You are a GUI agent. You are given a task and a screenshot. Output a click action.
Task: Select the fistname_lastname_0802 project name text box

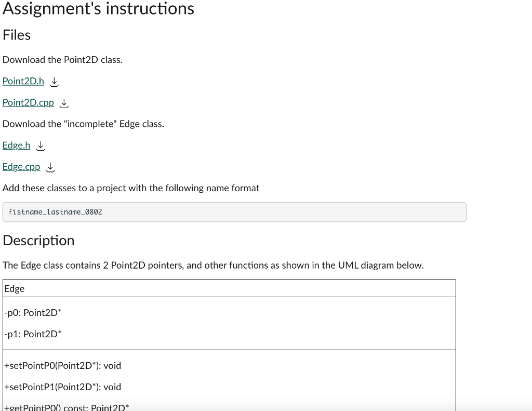[234, 211]
